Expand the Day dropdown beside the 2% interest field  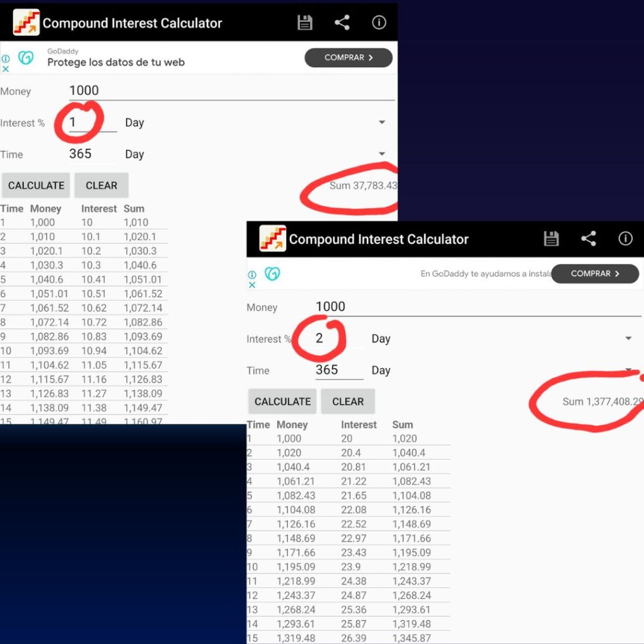(628, 339)
